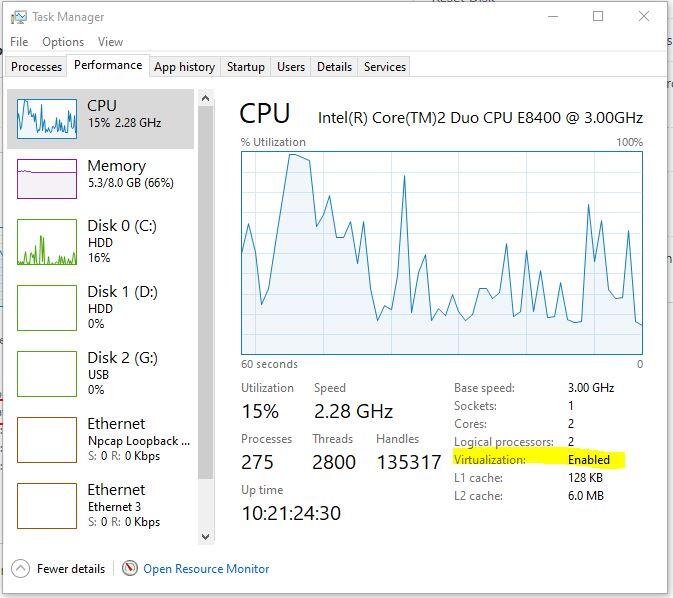Open the File menu
The height and width of the screenshot is (598, 673).
19,42
